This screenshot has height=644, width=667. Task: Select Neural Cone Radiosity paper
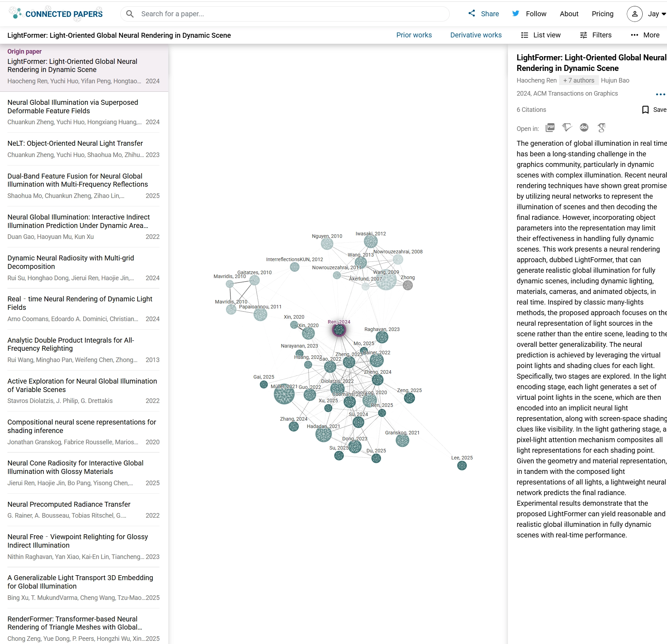coord(83,473)
